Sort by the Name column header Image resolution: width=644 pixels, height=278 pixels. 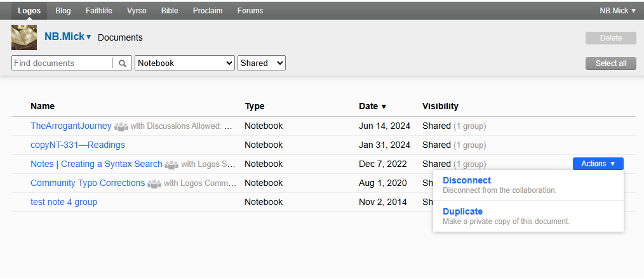click(43, 106)
